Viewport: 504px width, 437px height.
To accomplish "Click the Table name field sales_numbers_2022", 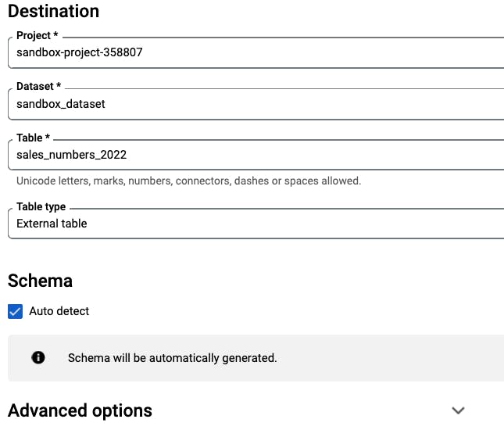I will click(256, 155).
